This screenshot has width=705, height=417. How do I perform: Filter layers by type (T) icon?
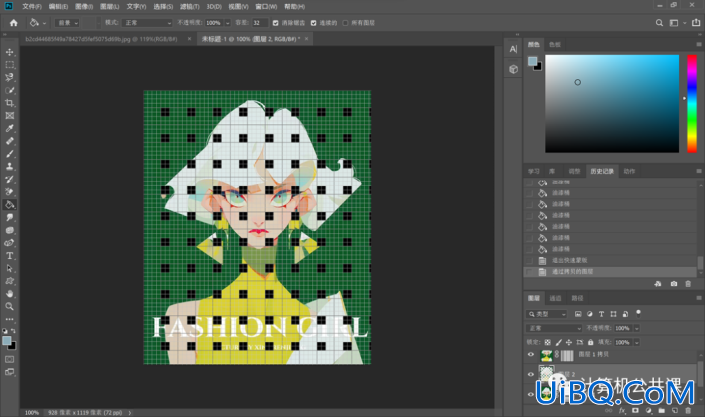coord(601,314)
